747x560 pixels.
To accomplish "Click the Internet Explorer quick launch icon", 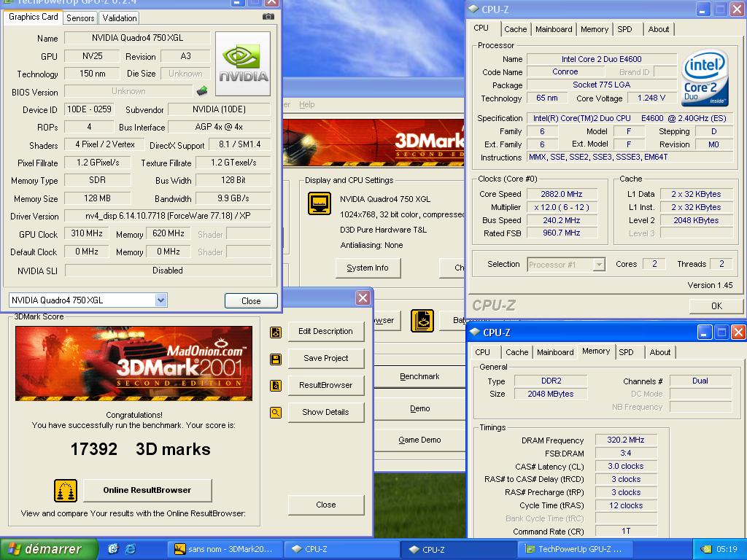I will [130, 549].
